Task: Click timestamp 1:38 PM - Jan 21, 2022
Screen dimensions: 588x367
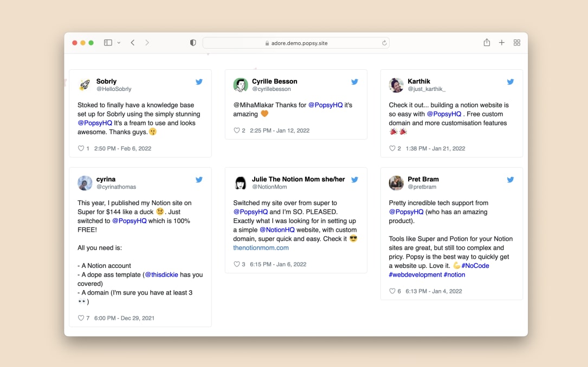Action: (435, 148)
